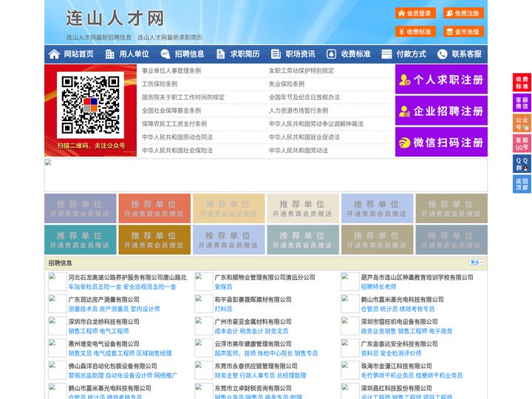Image resolution: width=532 pixels, height=399 pixels.
Task: Go to the 职场资讯 navigation item
Action: 300,54
